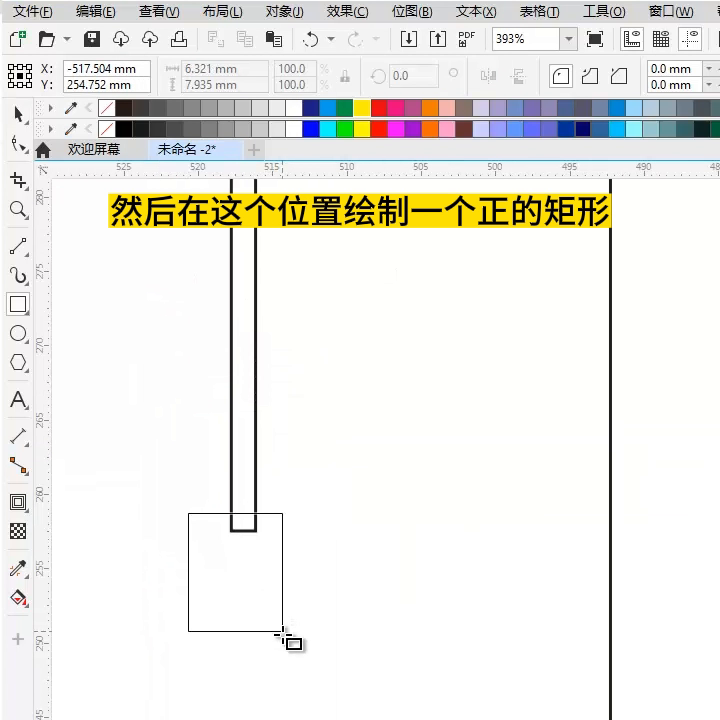Screen dimensions: 720x720
Task: Choose scalloped corner style
Action: coord(590,76)
